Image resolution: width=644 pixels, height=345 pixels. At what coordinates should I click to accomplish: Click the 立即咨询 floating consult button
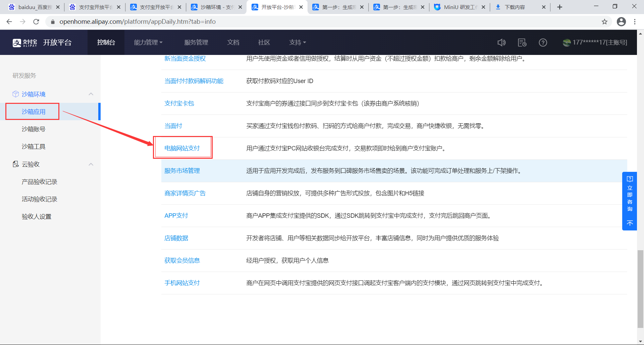click(630, 194)
